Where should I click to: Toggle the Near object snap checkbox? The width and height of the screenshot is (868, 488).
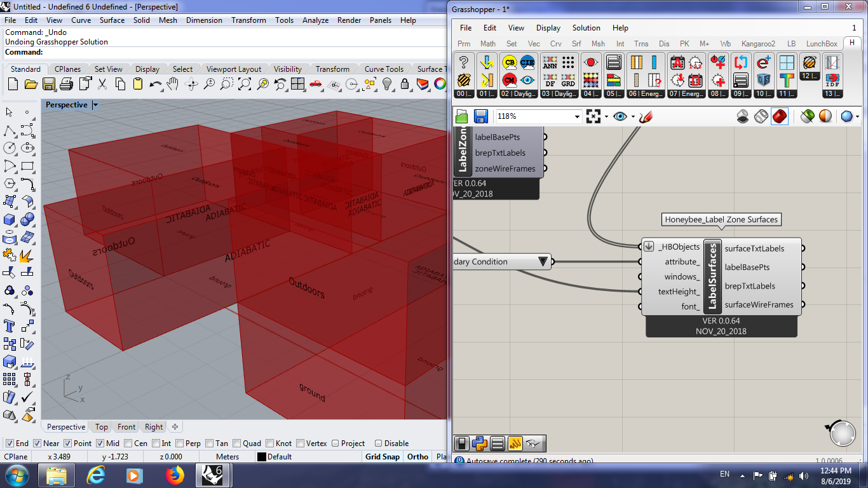pyautogui.click(x=37, y=444)
